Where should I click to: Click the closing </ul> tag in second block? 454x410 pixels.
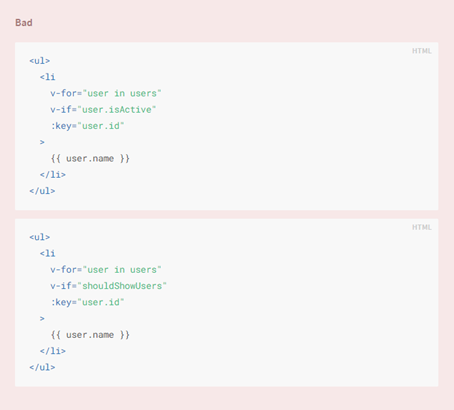pyautogui.click(x=42, y=367)
